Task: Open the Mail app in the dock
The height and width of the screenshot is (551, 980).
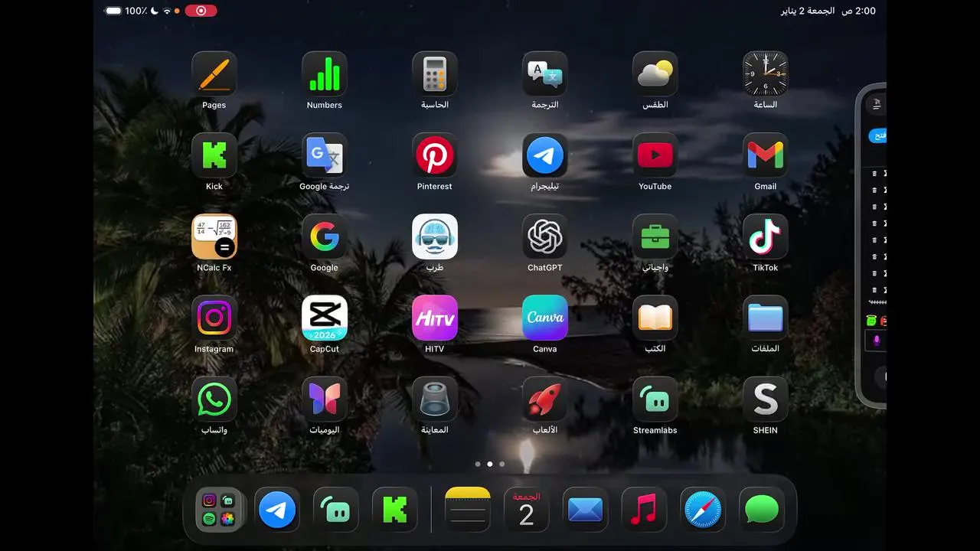Action: click(585, 510)
